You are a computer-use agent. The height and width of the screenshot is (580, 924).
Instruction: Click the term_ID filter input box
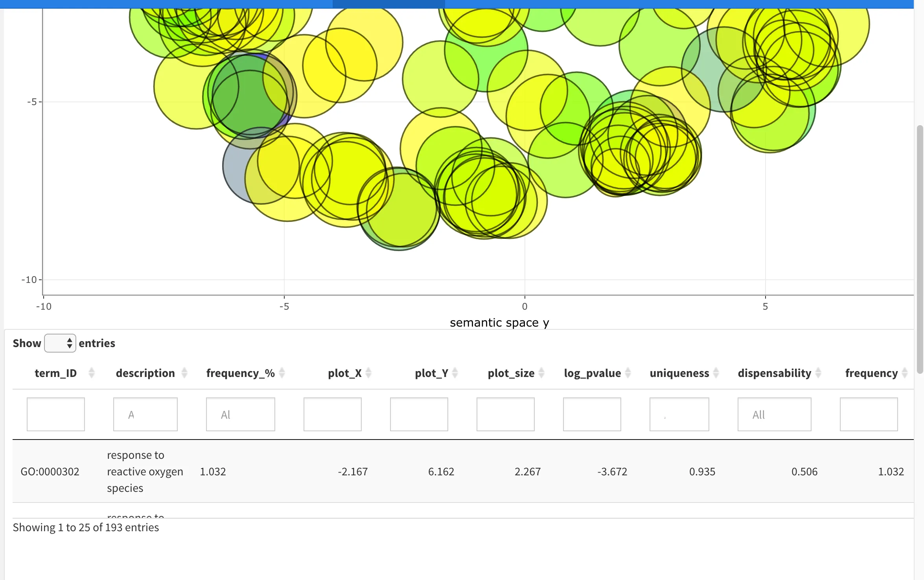point(55,414)
